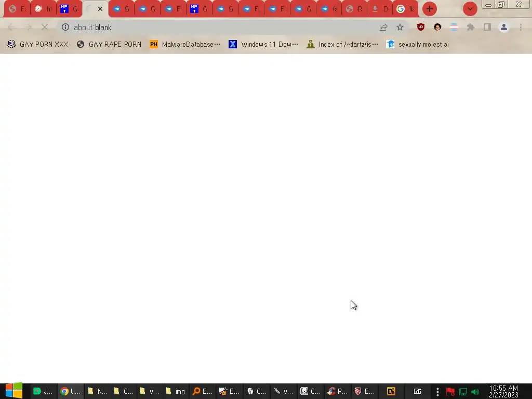View site information icon in address bar
This screenshot has height=399, width=532.
[65, 27]
